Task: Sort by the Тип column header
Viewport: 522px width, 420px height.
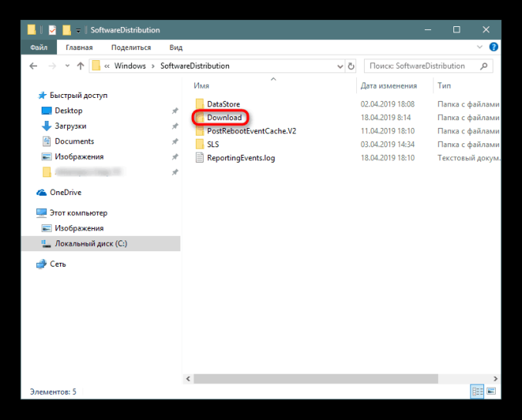Action: point(444,86)
